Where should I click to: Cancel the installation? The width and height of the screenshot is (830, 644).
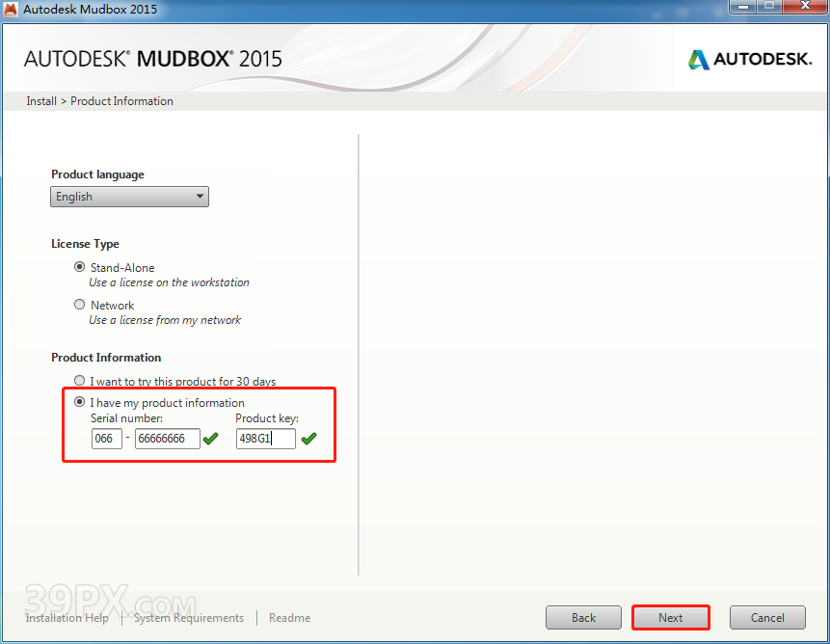pyautogui.click(x=767, y=618)
